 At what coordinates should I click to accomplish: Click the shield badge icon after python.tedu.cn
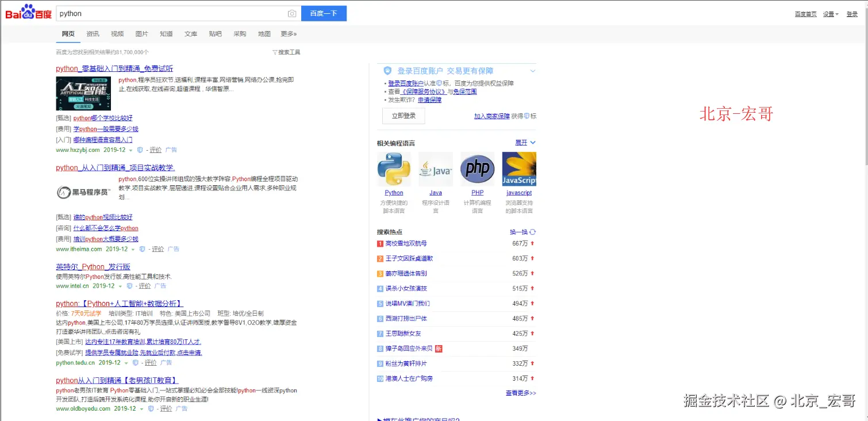tap(136, 363)
